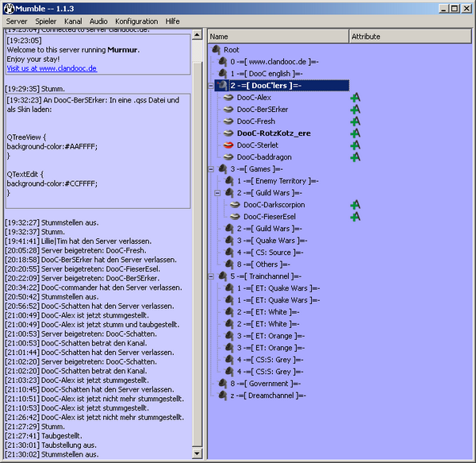The width and height of the screenshot is (476, 463).
Task: Select user DooC-Darkscorpion
Action: [x=274, y=205]
